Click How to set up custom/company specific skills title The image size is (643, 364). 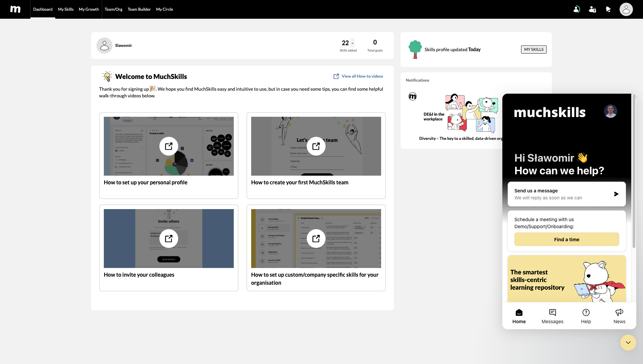(315, 279)
